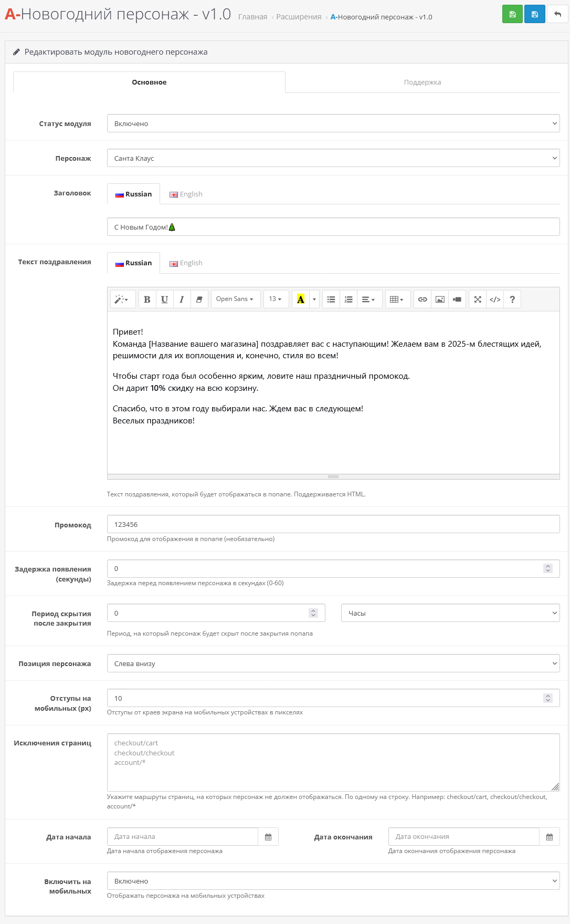Click the unordered list icon
The image size is (570, 924).
point(331,299)
